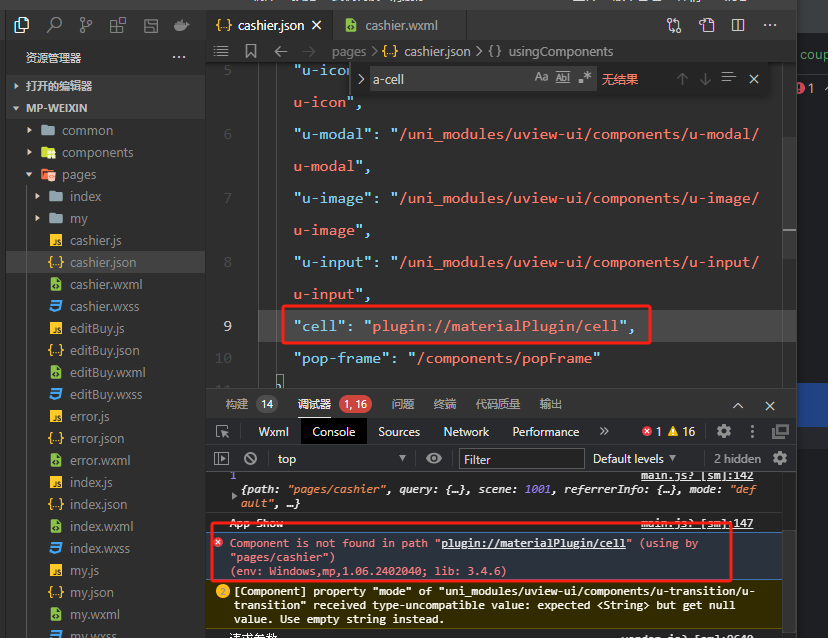Viewport: 828px width, 638px height.
Task: Switch to the Performance devtools tab
Action: click(545, 431)
